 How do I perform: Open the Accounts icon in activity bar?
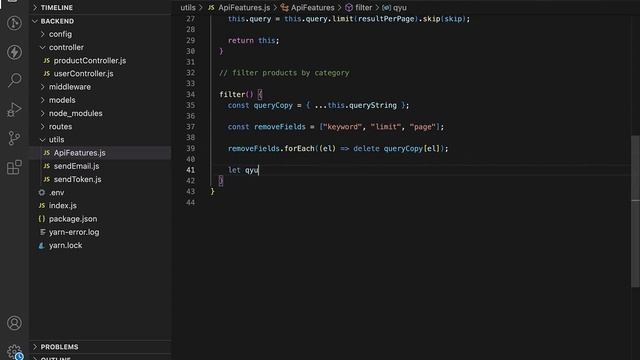[x=14, y=323]
